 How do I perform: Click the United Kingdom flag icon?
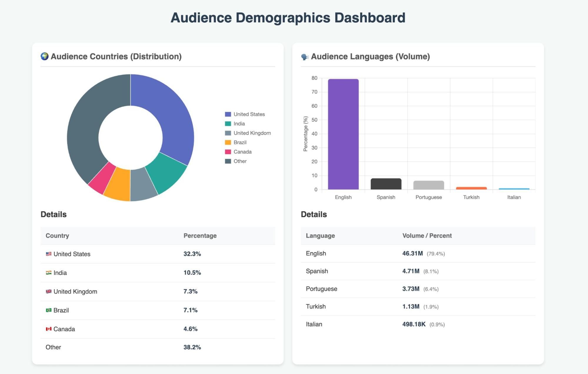(x=49, y=291)
